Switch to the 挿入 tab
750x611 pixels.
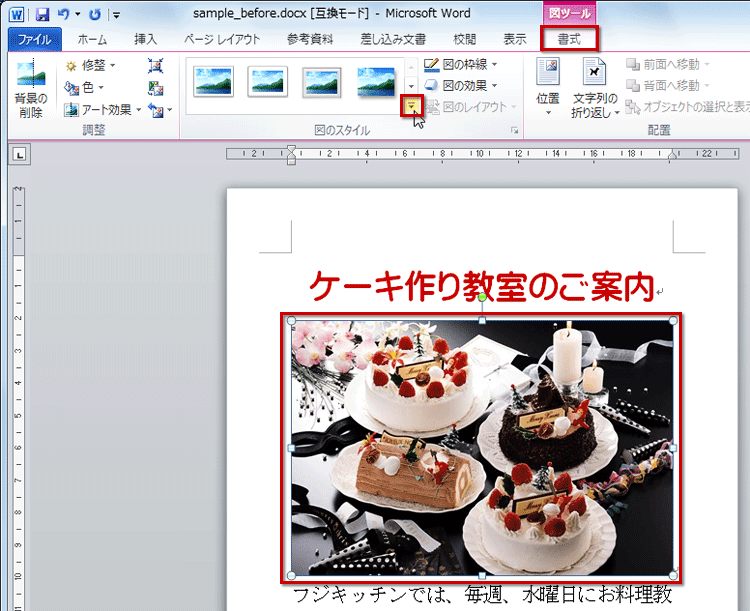coord(145,39)
